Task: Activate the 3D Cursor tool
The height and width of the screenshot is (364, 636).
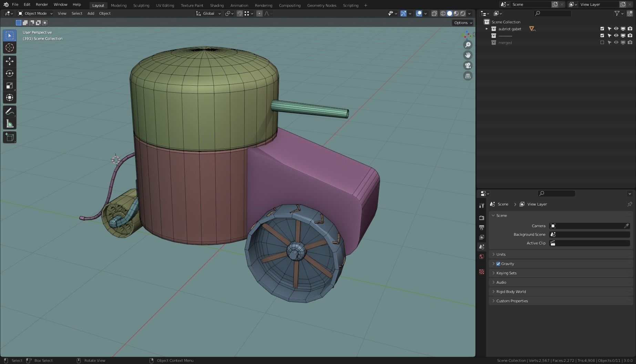Action: [10, 48]
